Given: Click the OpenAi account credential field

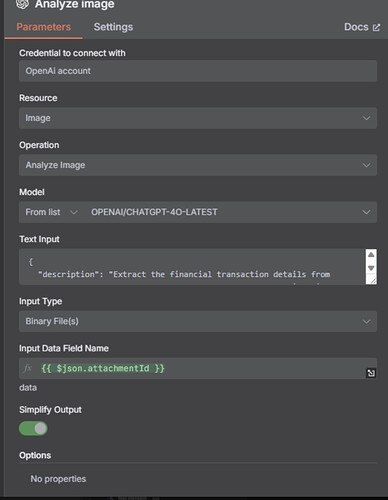Looking at the screenshot, I should coord(198,71).
